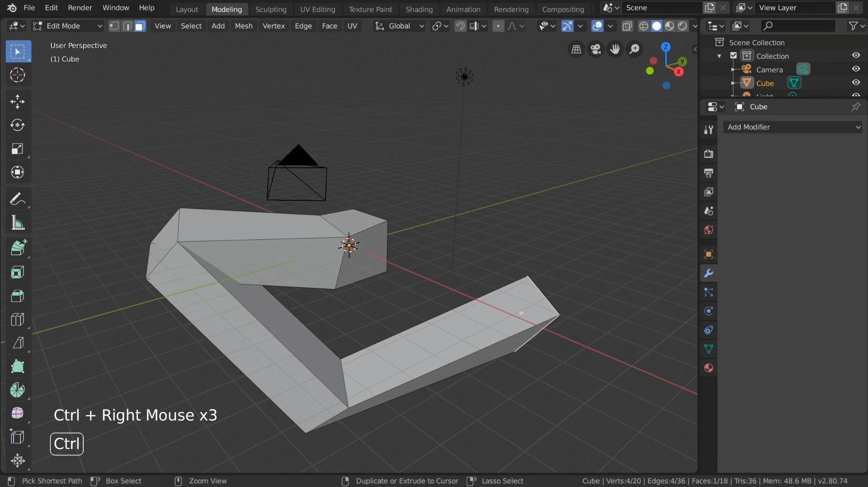This screenshot has width=868, height=487.
Task: Open the Material properties tab
Action: (x=708, y=368)
